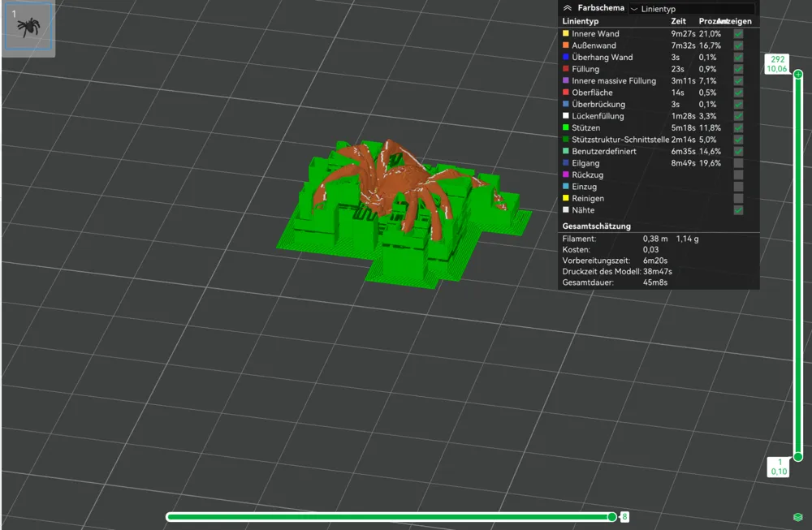The height and width of the screenshot is (530, 812).
Task: Click the badge showing layer 292
Action: pyautogui.click(x=778, y=62)
